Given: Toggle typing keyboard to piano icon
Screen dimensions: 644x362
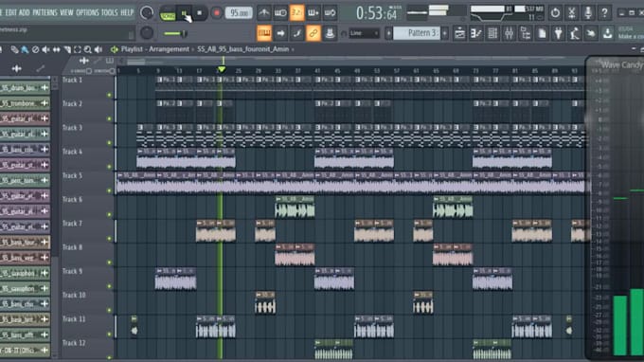Looking at the screenshot, I should [264, 33].
